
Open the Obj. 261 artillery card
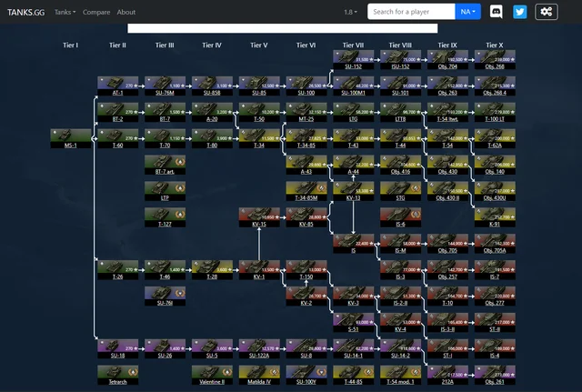(495, 375)
